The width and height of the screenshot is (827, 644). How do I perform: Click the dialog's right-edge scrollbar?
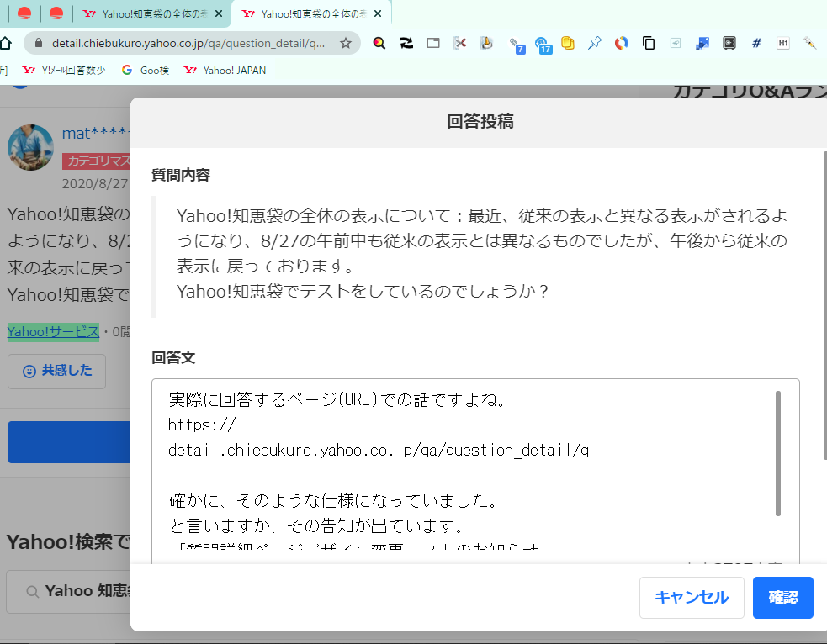pyautogui.click(x=824, y=306)
